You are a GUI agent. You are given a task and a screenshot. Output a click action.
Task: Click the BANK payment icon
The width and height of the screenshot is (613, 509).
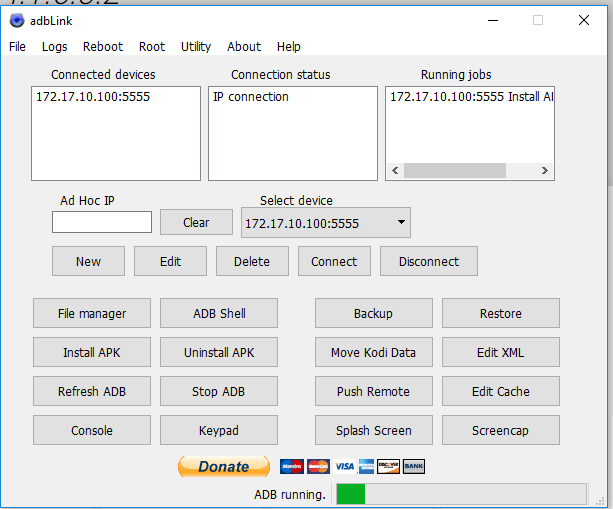[414, 466]
